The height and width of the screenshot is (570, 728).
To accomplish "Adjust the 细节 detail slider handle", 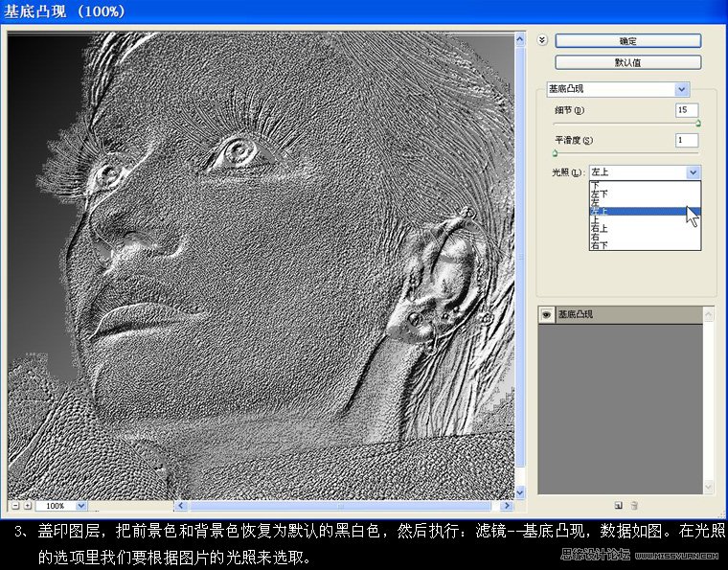I will (697, 123).
